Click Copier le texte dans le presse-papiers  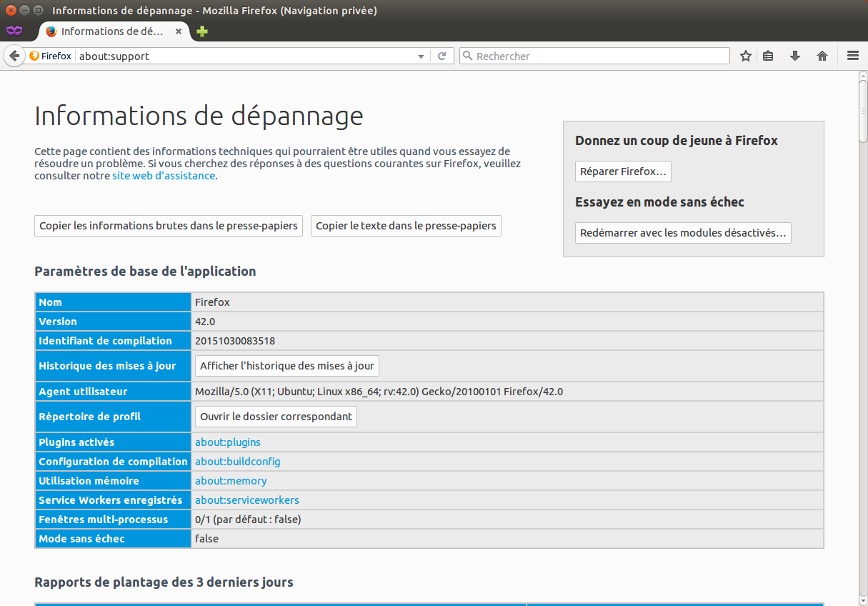(406, 226)
